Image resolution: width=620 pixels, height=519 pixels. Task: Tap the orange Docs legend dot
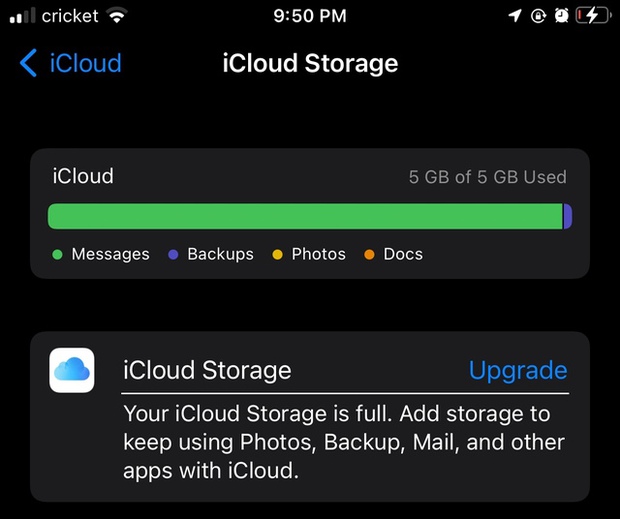tap(369, 255)
